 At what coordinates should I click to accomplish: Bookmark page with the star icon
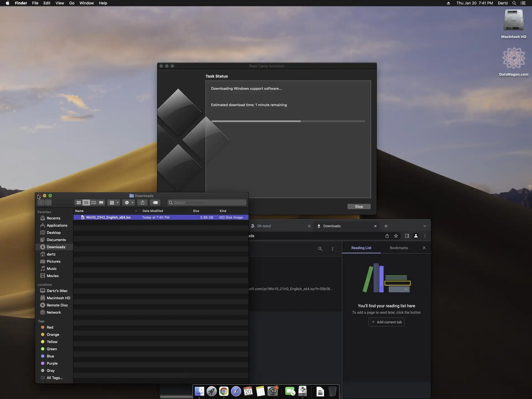pyautogui.click(x=396, y=236)
